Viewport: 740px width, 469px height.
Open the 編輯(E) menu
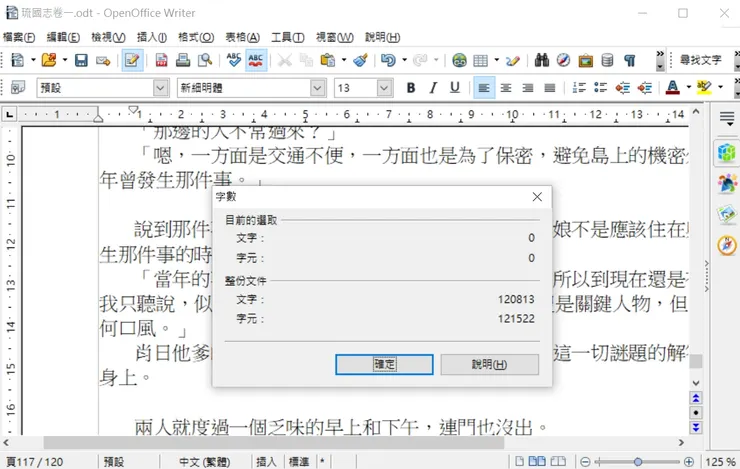(63, 37)
